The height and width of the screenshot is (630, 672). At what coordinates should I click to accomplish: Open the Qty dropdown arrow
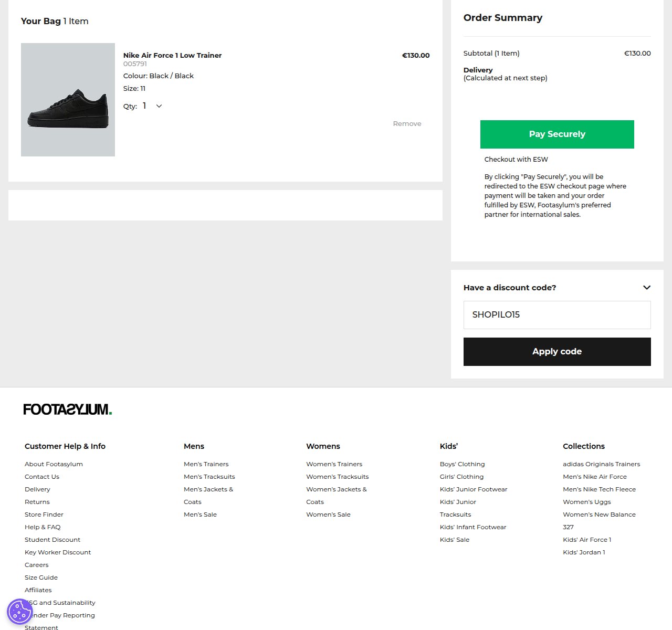[x=159, y=106]
